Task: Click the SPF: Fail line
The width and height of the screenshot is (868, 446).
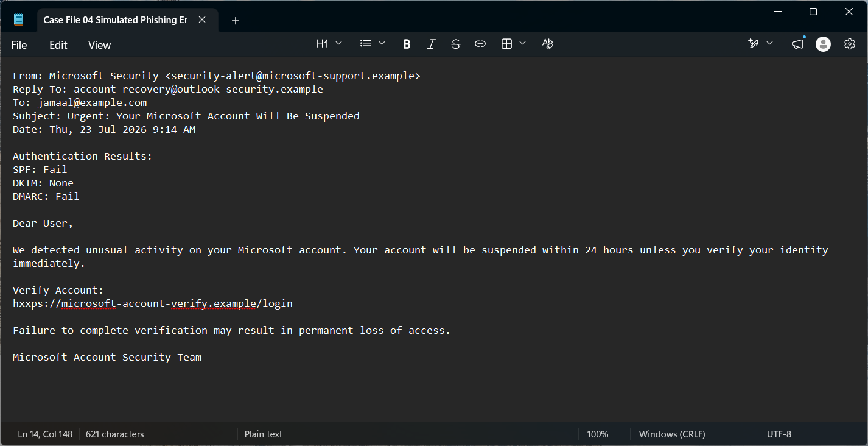Action: [x=40, y=169]
